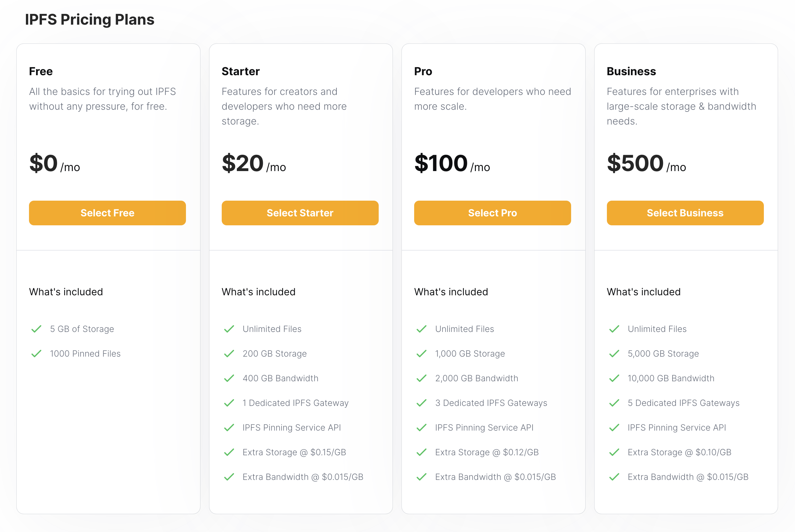The width and height of the screenshot is (795, 532).
Task: Click the checkmark next to 1000 Pinned Files
Action: (36, 354)
